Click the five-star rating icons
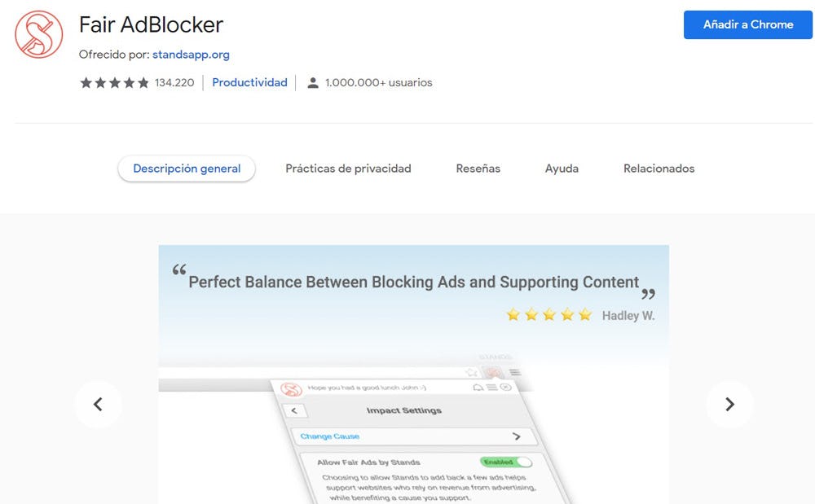 click(114, 82)
